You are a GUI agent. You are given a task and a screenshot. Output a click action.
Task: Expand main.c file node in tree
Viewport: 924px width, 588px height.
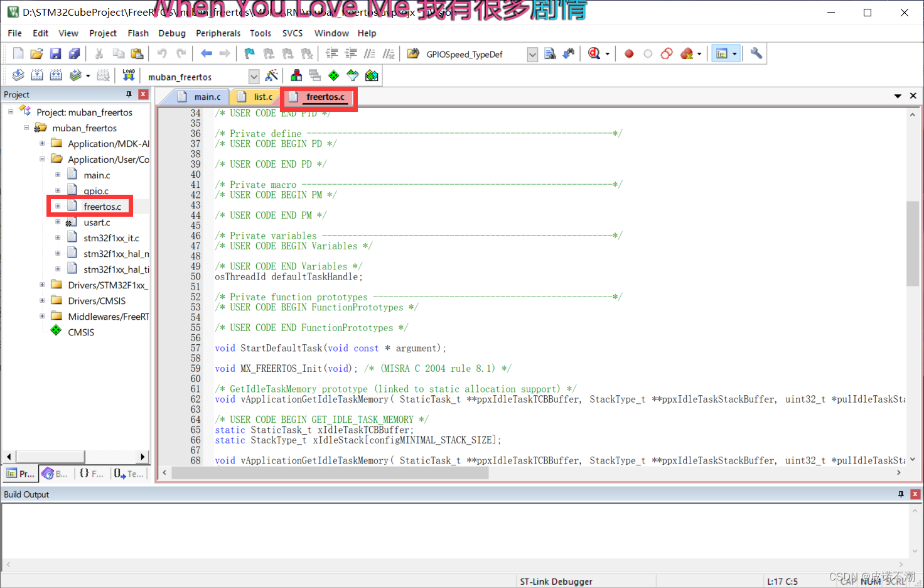pos(58,175)
